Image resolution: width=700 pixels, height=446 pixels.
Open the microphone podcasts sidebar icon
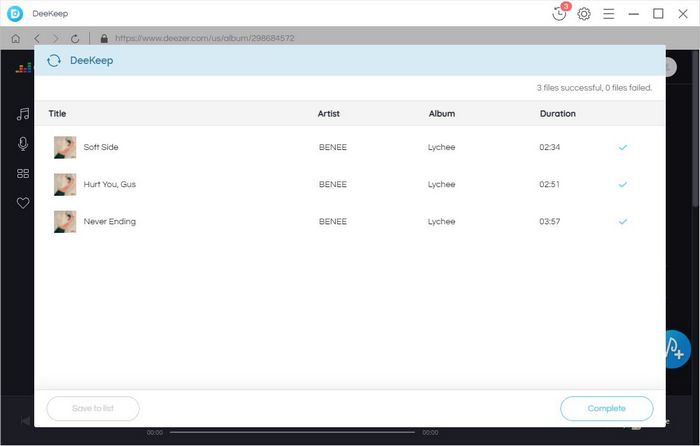(x=23, y=144)
